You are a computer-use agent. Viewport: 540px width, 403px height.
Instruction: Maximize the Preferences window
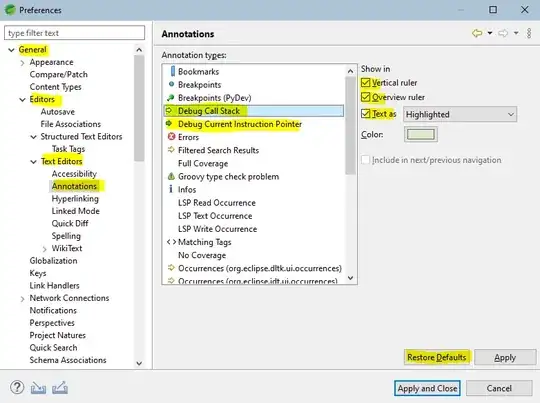(493, 9)
